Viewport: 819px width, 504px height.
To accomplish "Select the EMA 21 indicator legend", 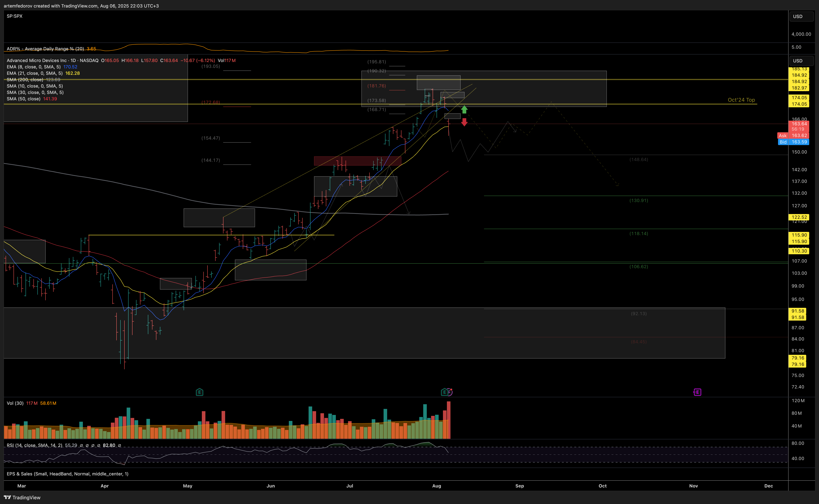I will pyautogui.click(x=43, y=73).
